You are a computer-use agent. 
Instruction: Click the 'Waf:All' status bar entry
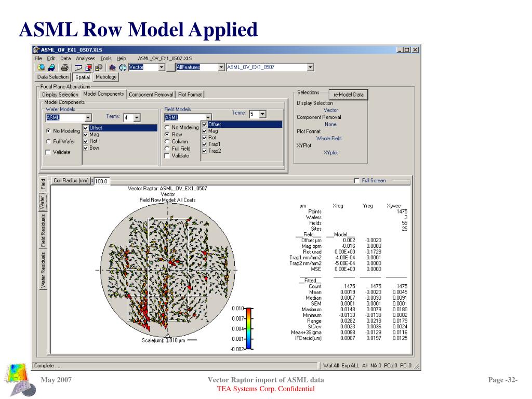pos(331,365)
